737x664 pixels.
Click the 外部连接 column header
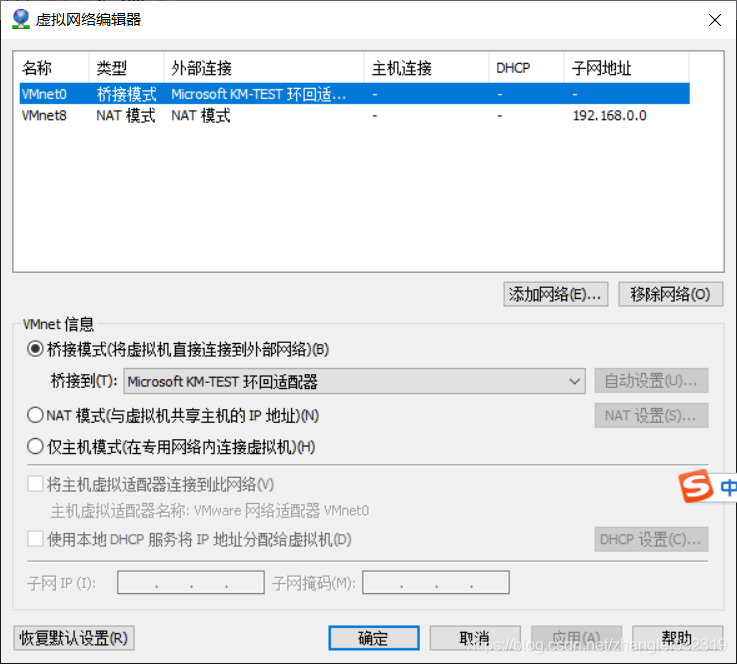(x=264, y=68)
